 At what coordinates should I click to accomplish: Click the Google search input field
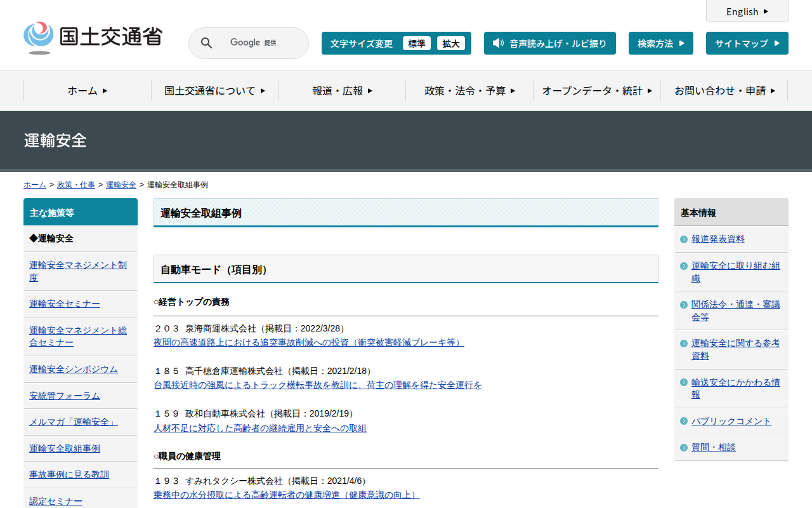point(260,43)
